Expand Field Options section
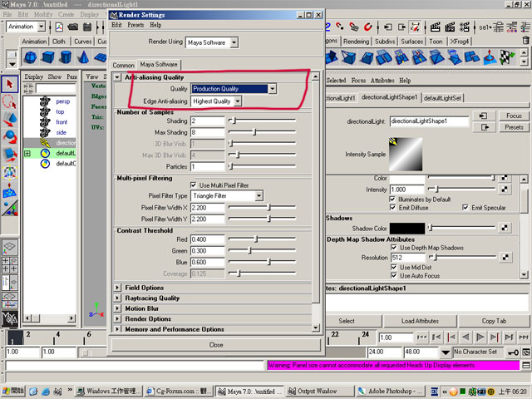This screenshot has height=399, width=532. pyautogui.click(x=117, y=288)
